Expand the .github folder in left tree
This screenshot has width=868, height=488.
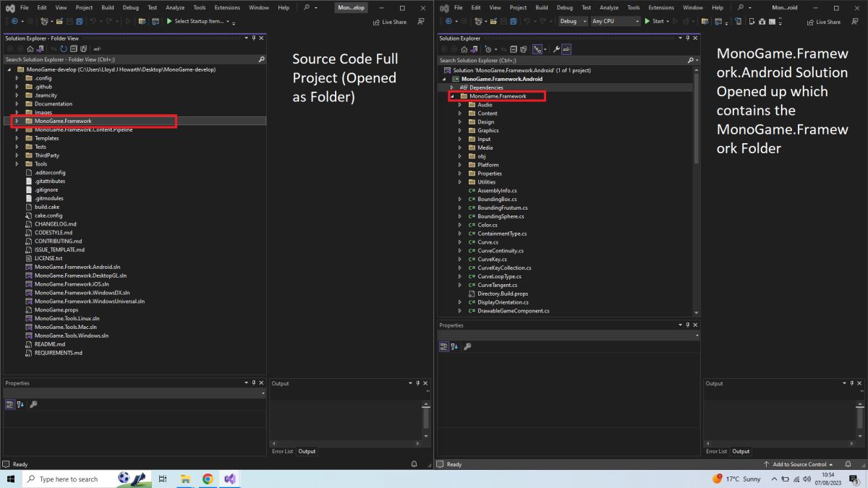[17, 87]
